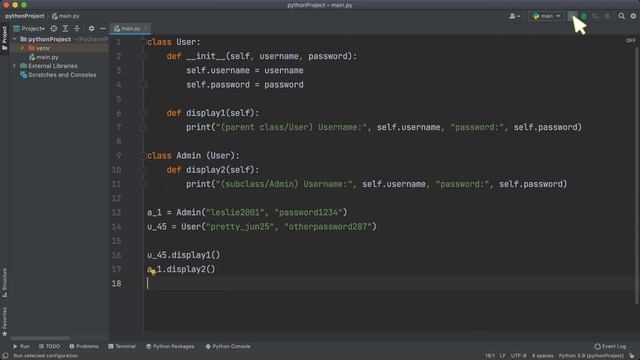
Task: Select Scratches and Consoles in tree
Action: tap(58, 75)
